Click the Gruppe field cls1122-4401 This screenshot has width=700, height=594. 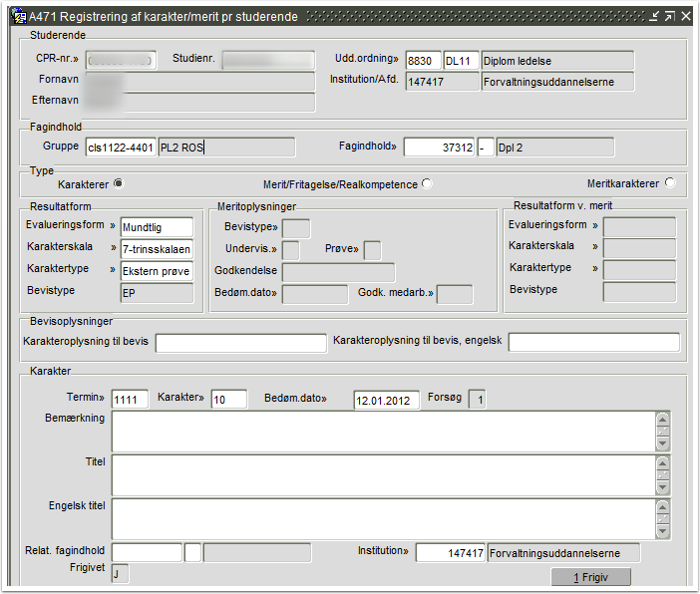[121, 148]
